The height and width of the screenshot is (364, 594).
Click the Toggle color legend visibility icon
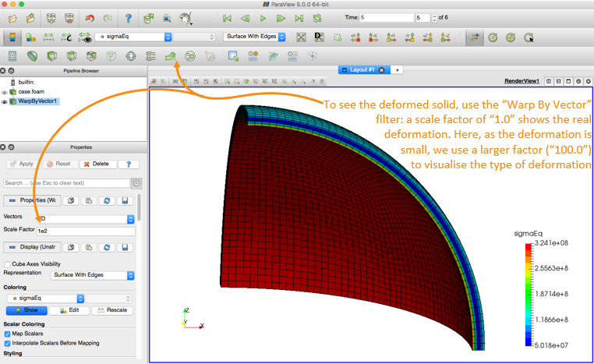click(x=13, y=37)
